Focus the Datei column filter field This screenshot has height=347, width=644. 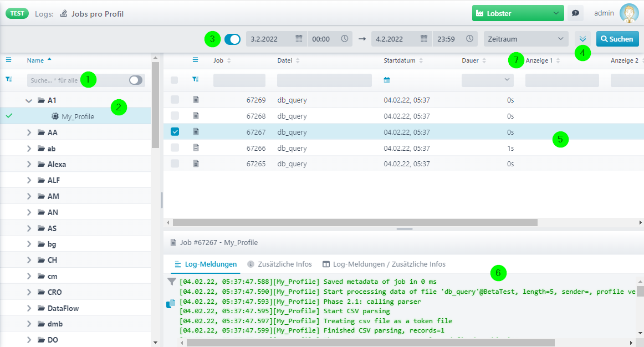[x=324, y=80]
